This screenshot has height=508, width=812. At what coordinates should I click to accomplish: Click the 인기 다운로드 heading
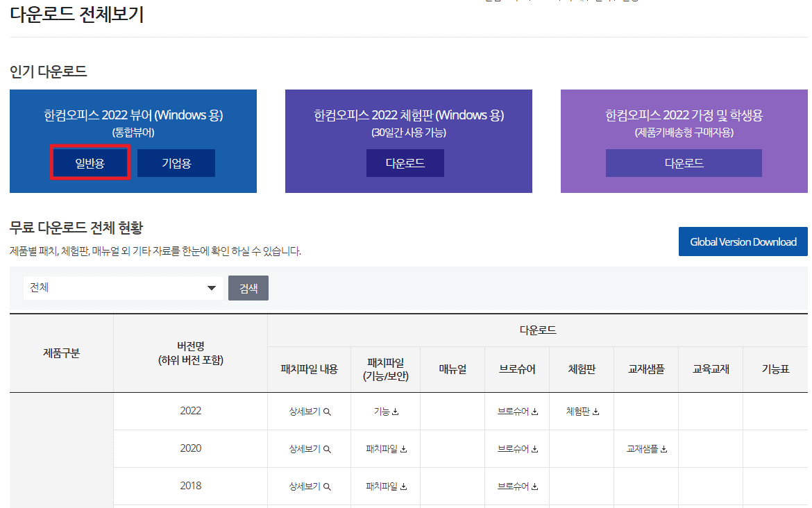[48, 71]
